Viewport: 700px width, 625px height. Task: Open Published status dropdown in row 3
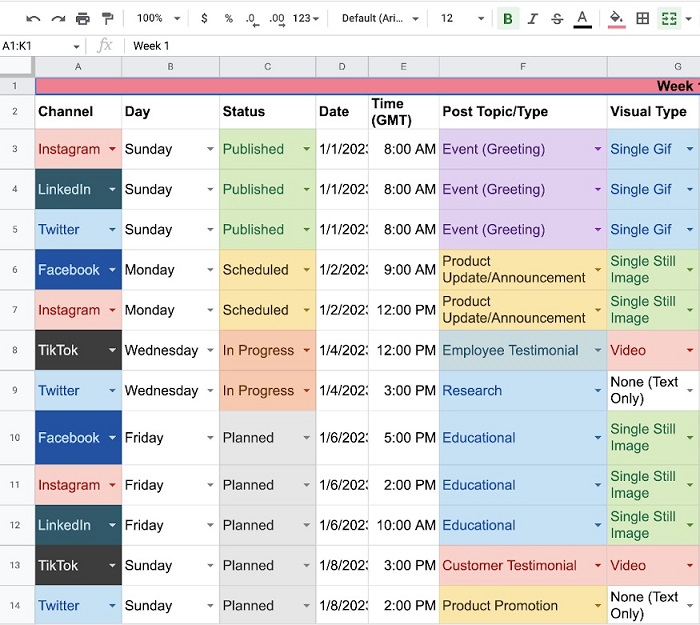pyautogui.click(x=307, y=149)
